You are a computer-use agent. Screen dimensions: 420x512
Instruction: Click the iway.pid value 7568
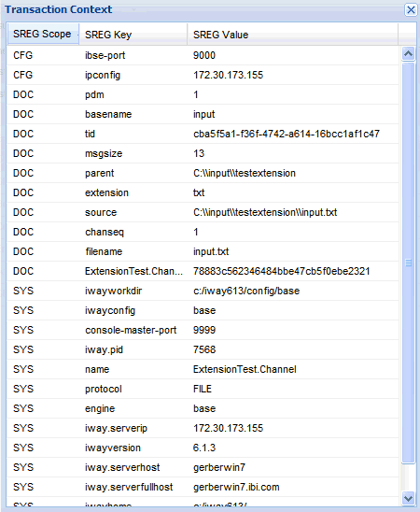pos(204,349)
